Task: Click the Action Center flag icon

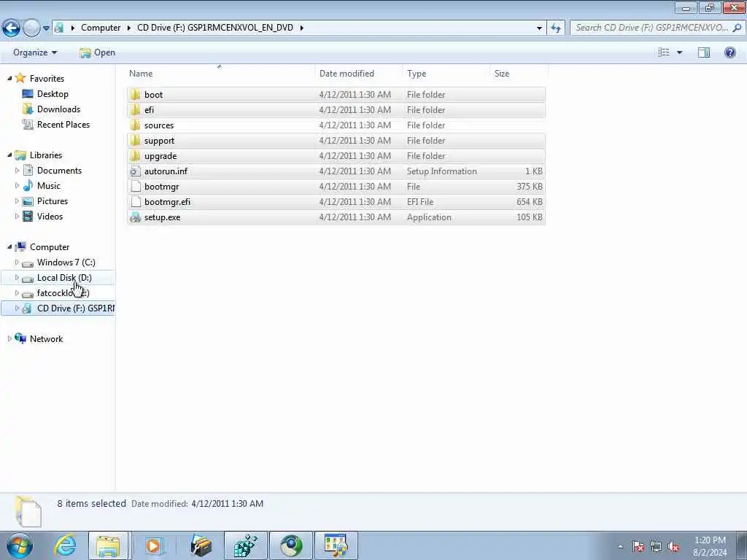Action: tap(638, 547)
